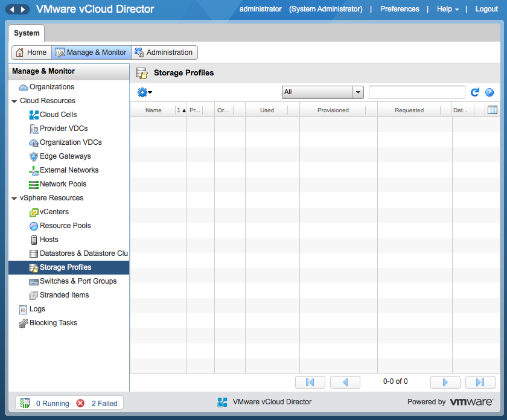Open the gear actions menu
Viewport: 507px width, 420px height.
point(144,92)
